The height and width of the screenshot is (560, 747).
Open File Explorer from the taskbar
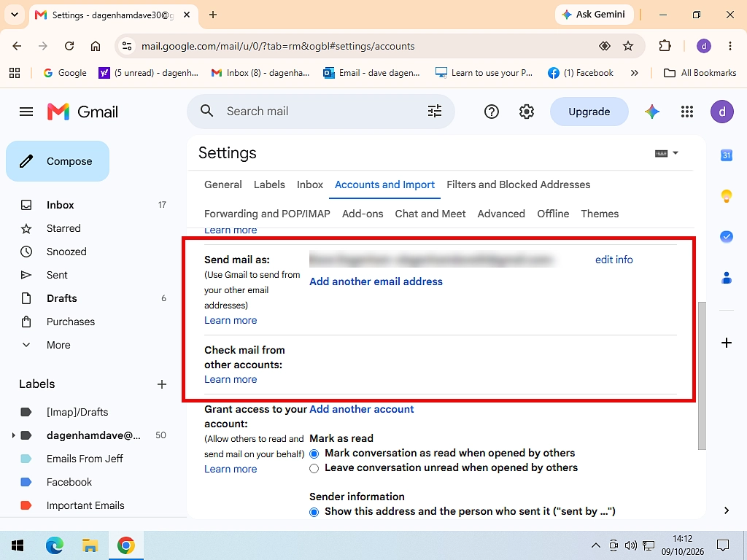(x=90, y=545)
